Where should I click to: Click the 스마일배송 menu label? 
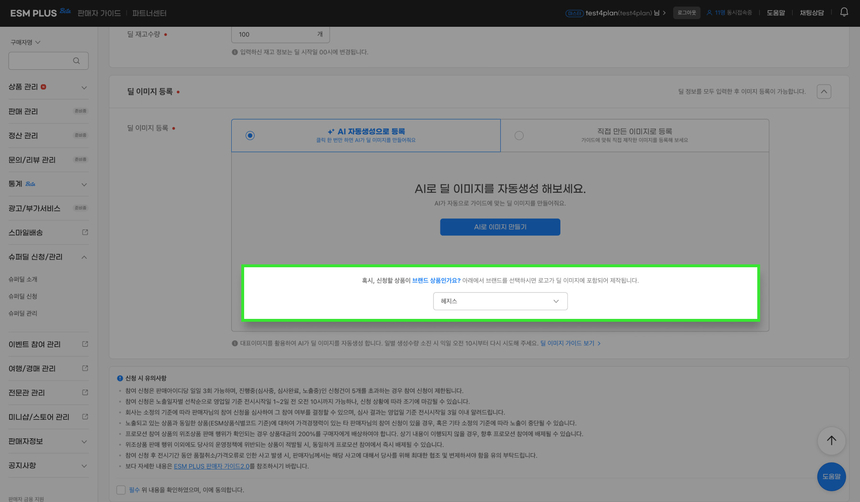pos(25,233)
